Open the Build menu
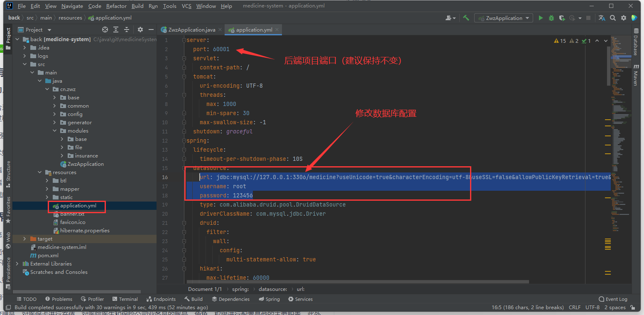This screenshot has height=315, width=644. click(137, 6)
